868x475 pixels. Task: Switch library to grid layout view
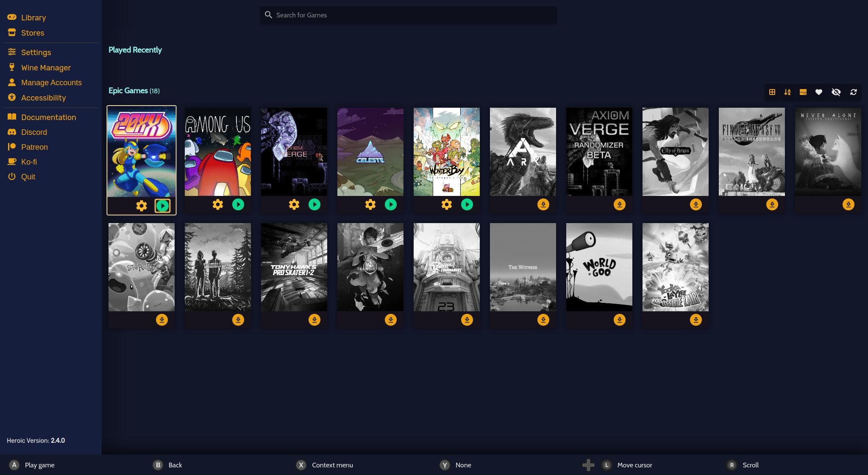[772, 92]
